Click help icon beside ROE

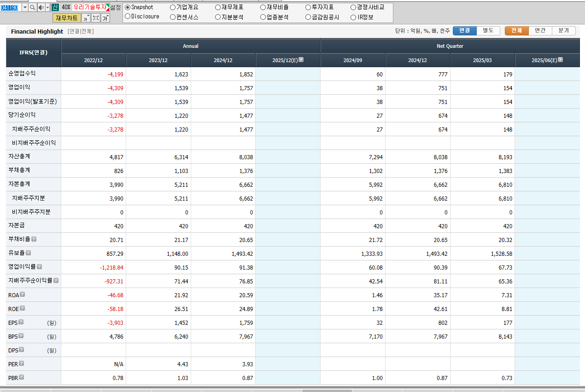coord(22,308)
